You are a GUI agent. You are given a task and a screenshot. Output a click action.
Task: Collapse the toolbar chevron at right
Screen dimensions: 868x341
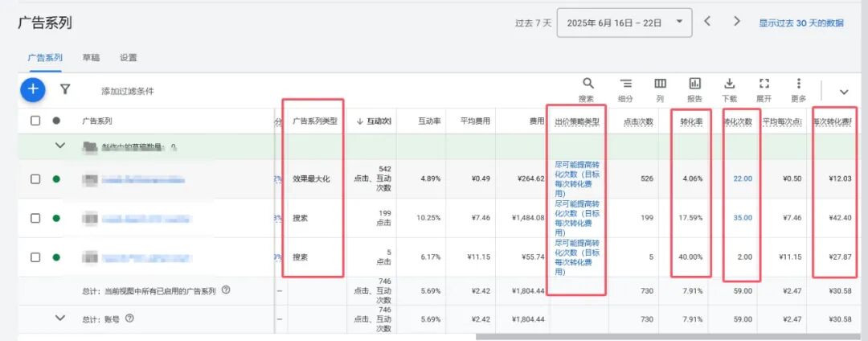click(844, 92)
